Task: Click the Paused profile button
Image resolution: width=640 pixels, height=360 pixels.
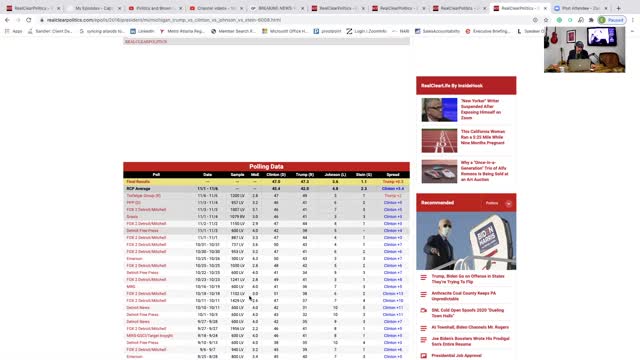Action: (x=611, y=20)
